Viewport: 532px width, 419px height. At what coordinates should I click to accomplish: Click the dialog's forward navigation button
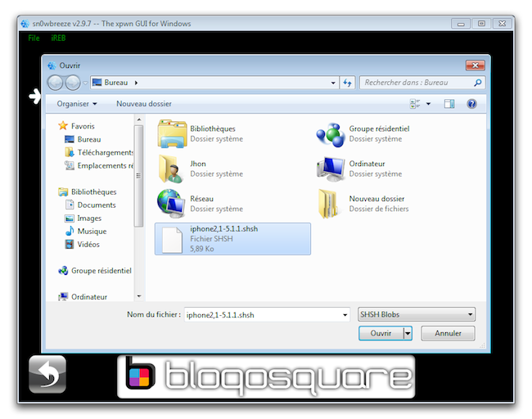[x=72, y=83]
